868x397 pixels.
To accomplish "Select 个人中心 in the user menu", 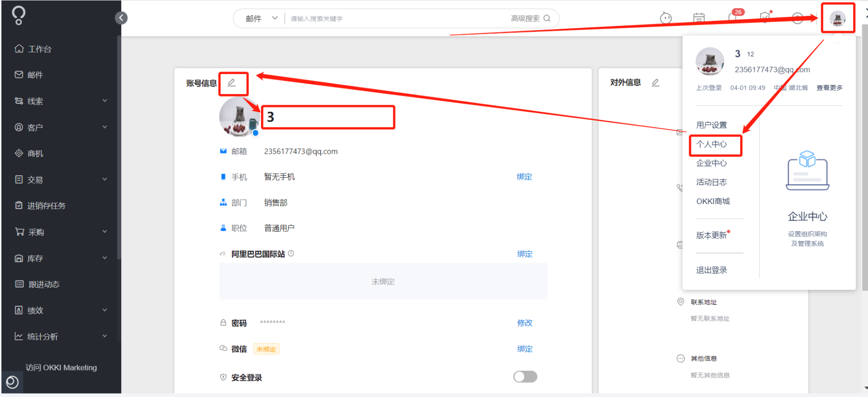I will [x=711, y=144].
